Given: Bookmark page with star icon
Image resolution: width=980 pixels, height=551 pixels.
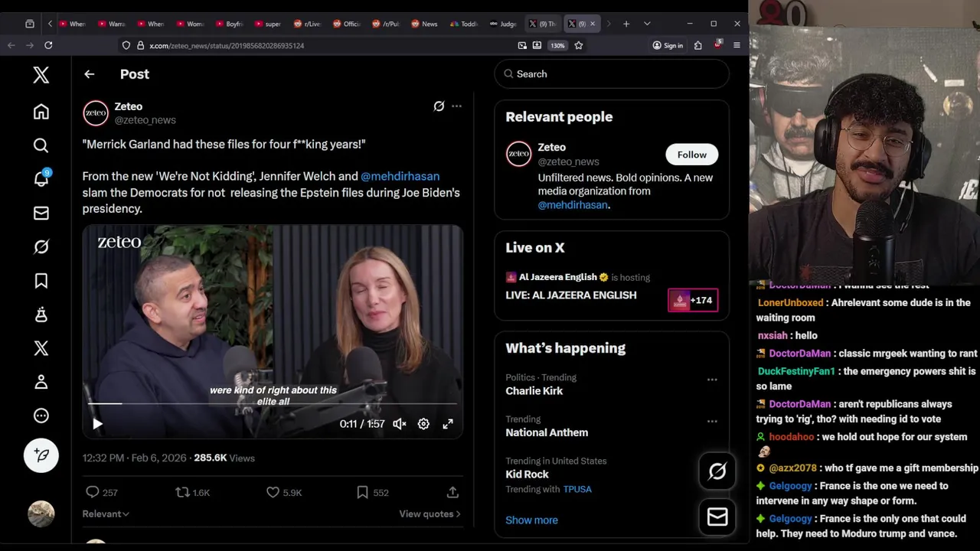Looking at the screenshot, I should [579, 46].
